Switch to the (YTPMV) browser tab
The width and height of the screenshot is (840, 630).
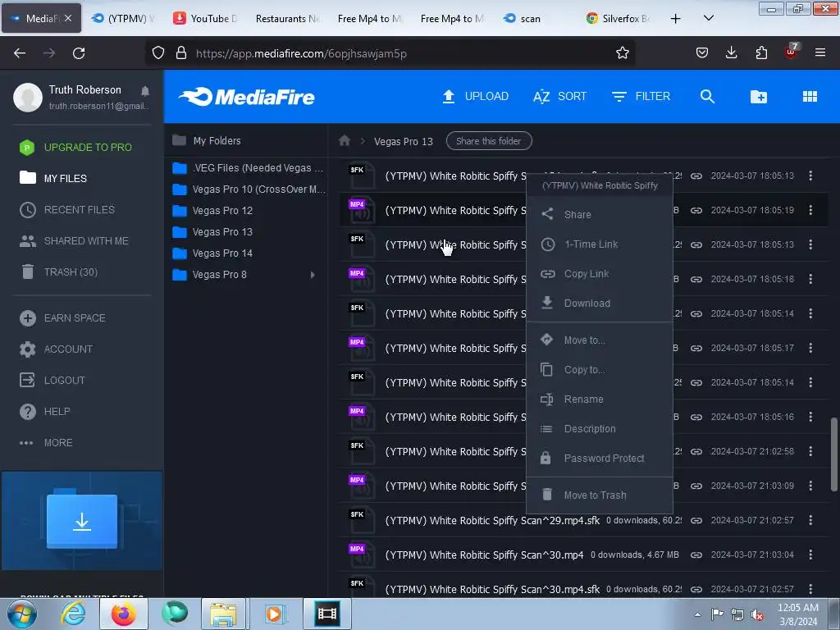click(x=123, y=18)
